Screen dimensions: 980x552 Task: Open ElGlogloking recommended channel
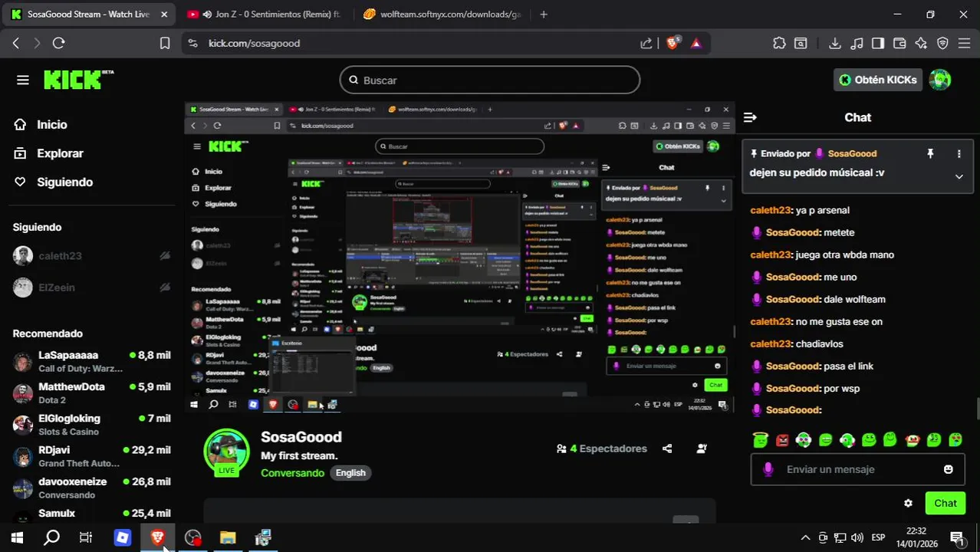pyautogui.click(x=92, y=424)
